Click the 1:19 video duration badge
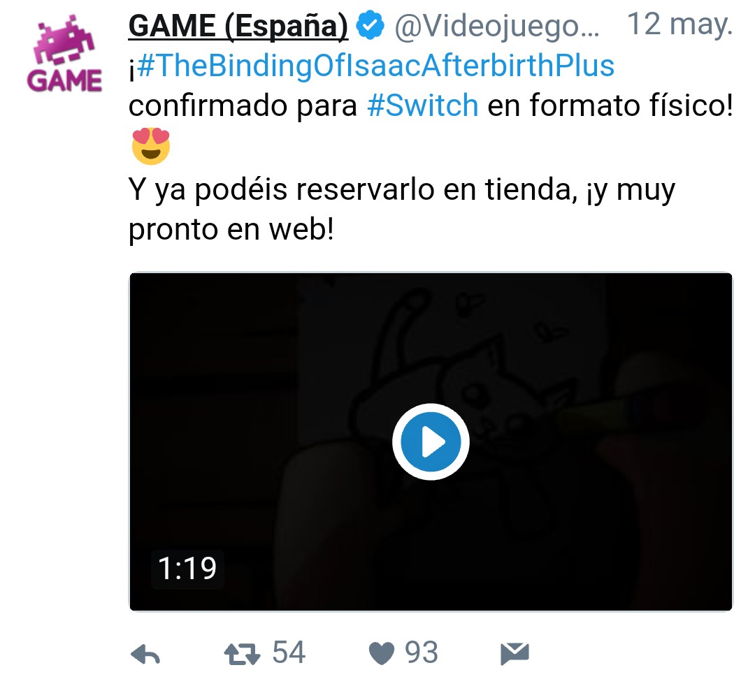This screenshot has height=700, width=755. click(x=187, y=569)
